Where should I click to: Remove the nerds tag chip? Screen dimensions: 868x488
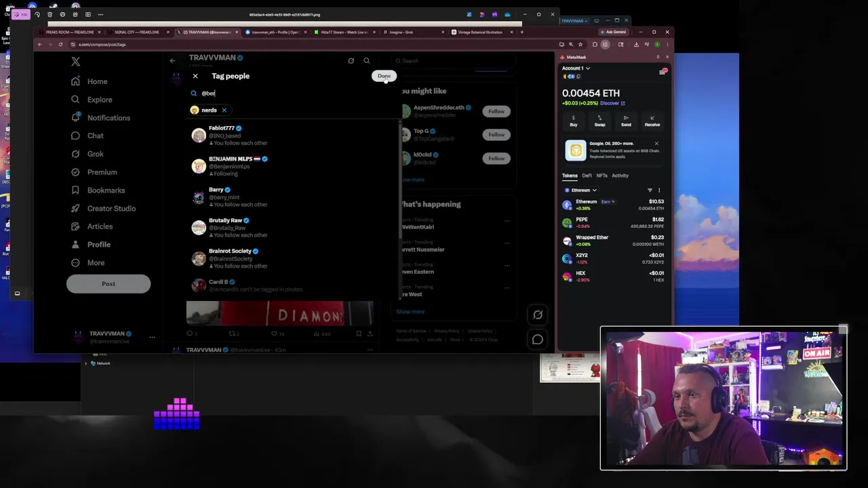click(224, 110)
